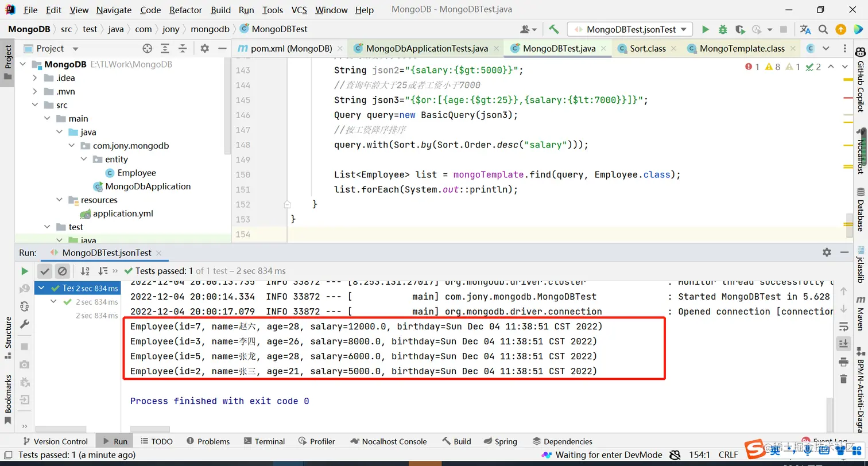Screen dimensions: 868x466
Task: Open Version Control tool window
Action: (x=55, y=441)
